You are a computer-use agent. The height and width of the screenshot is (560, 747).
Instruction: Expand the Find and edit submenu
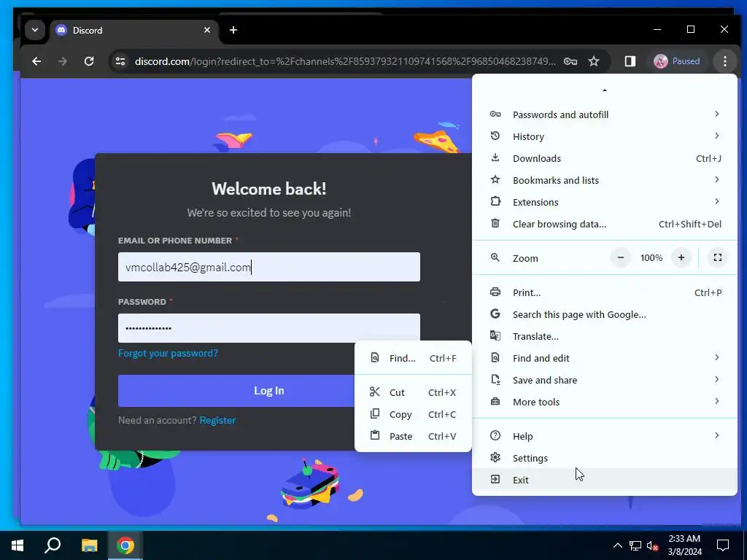tap(605, 358)
